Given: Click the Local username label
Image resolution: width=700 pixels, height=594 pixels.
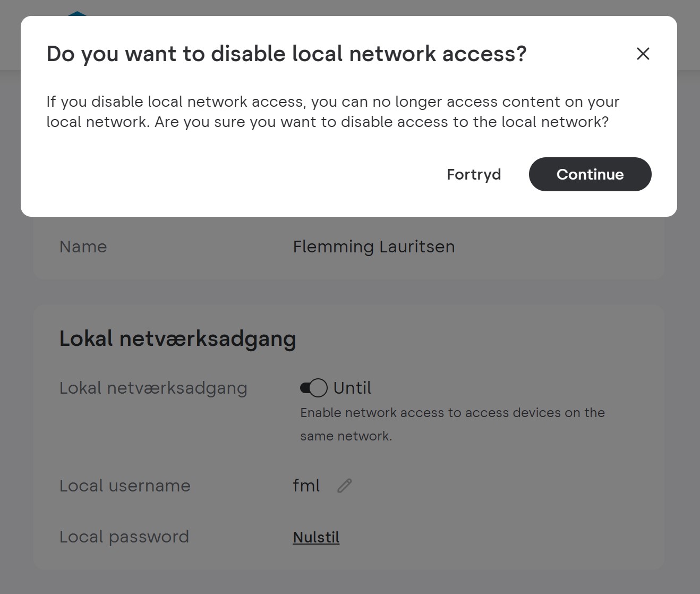Looking at the screenshot, I should [125, 486].
